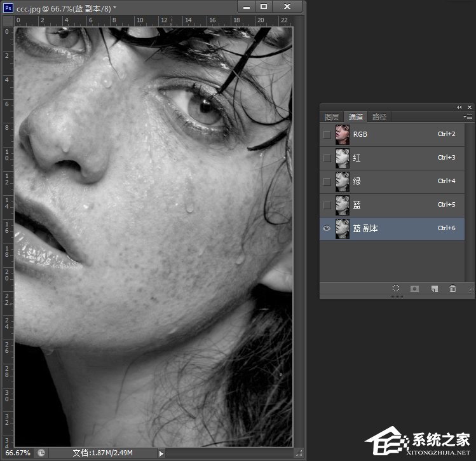
Task: Select the 蓝 channel row
Action: tap(394, 205)
